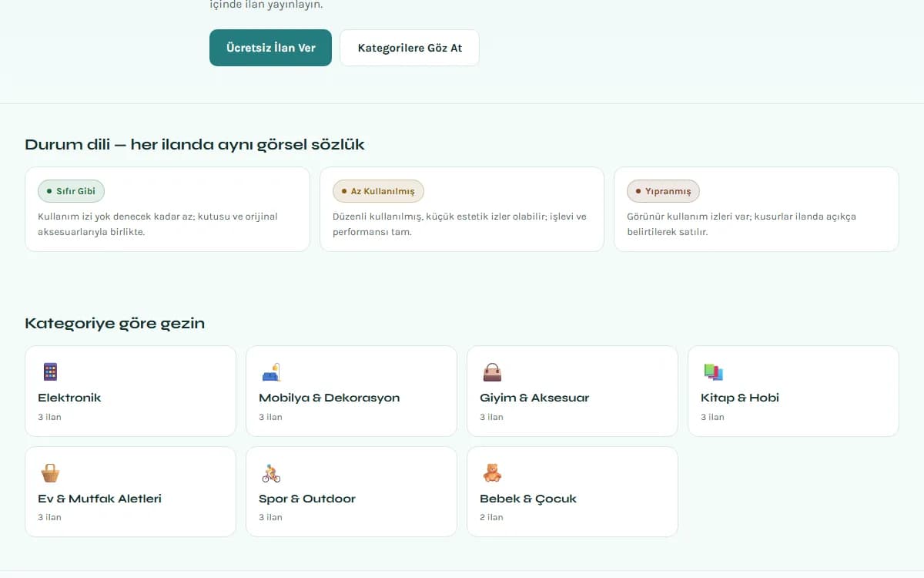924x578 pixels.
Task: Open Kategorilere Göz At button
Action: click(410, 48)
